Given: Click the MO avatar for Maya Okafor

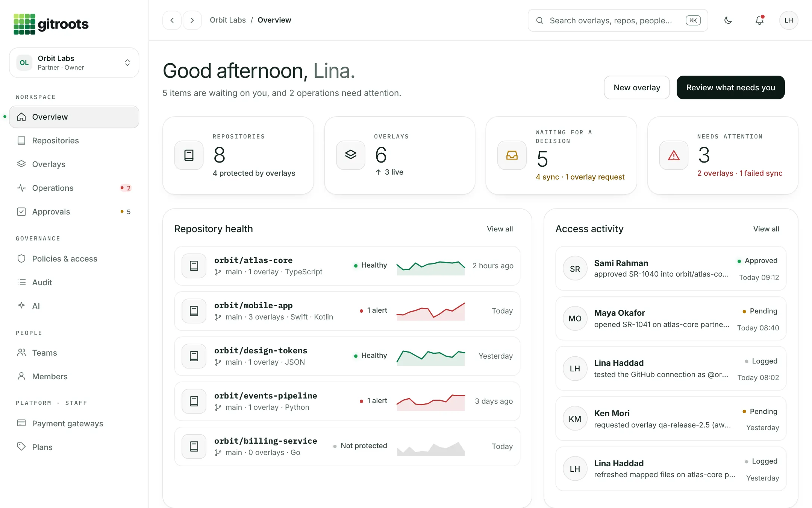Looking at the screenshot, I should 575,318.
